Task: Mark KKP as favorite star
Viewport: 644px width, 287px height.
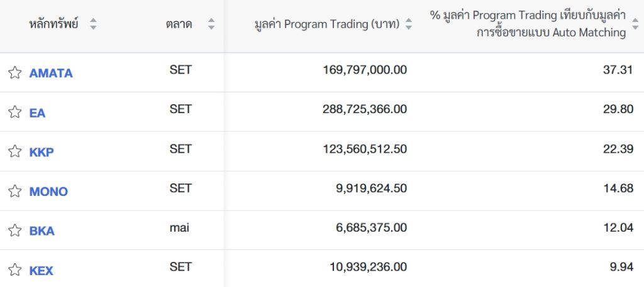Action: pos(15,151)
